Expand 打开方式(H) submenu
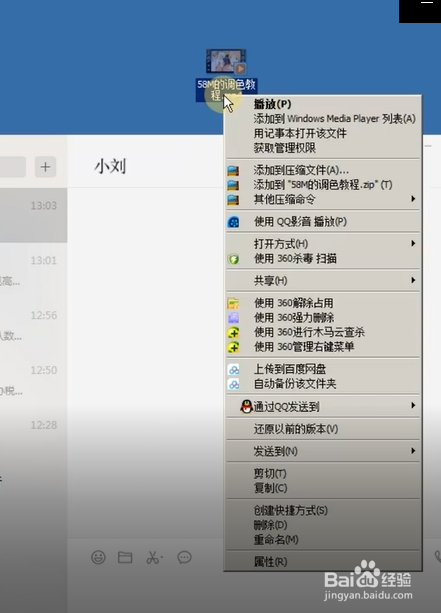441x613 pixels. 323,244
